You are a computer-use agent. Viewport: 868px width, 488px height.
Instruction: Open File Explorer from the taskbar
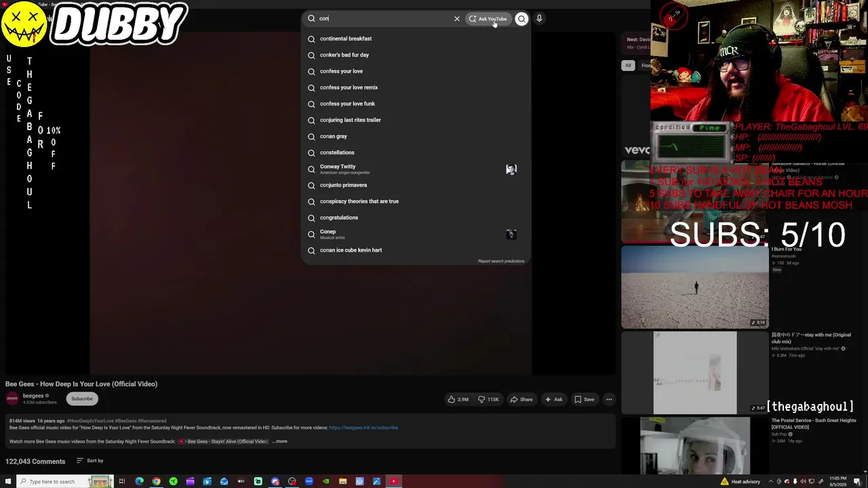tap(342, 481)
